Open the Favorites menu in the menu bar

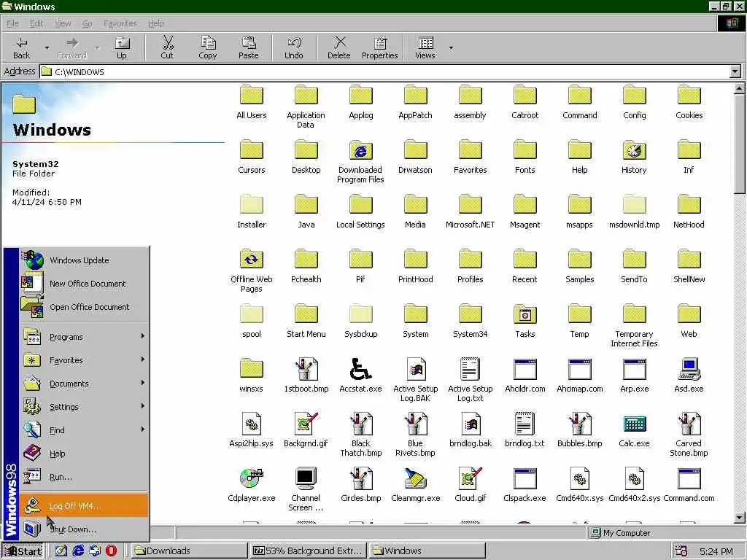pyautogui.click(x=120, y=23)
